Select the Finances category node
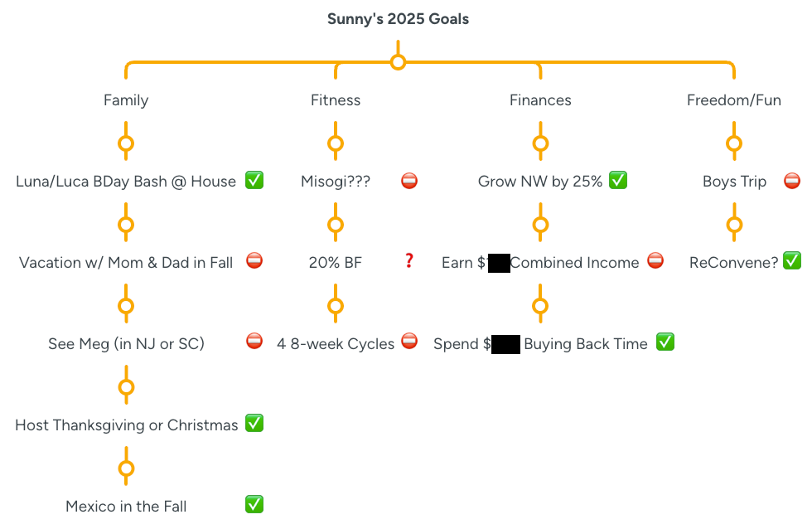 (540, 100)
